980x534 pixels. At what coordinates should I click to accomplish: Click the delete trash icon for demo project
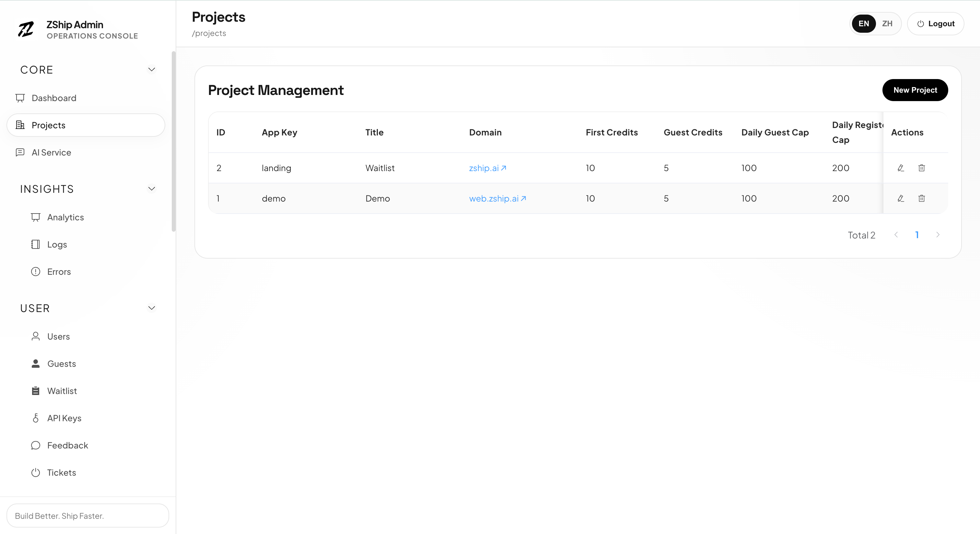921,198
